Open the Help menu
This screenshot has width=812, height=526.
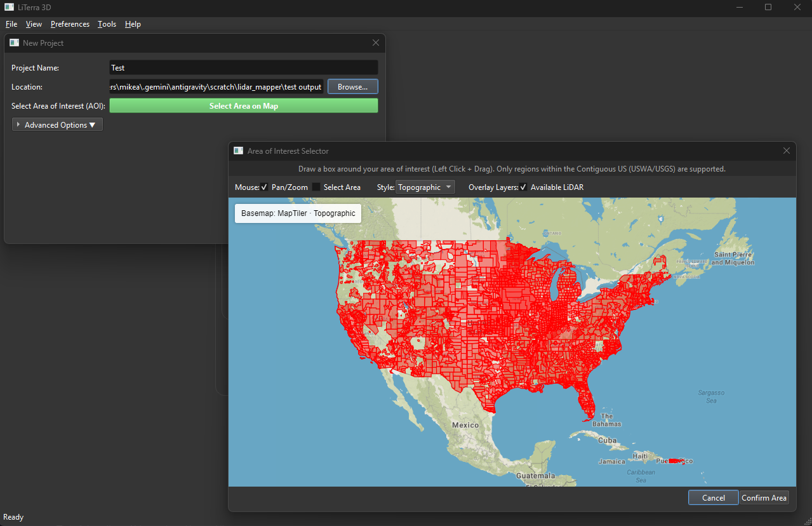[133, 24]
